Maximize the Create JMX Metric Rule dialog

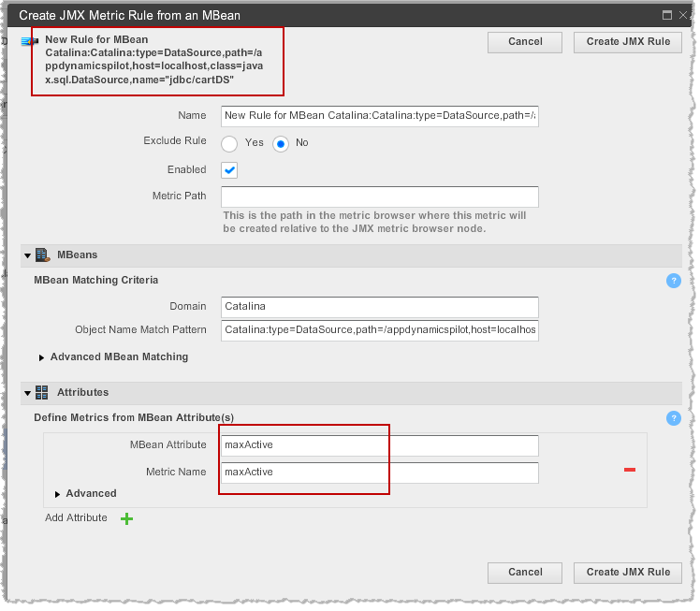(x=667, y=15)
